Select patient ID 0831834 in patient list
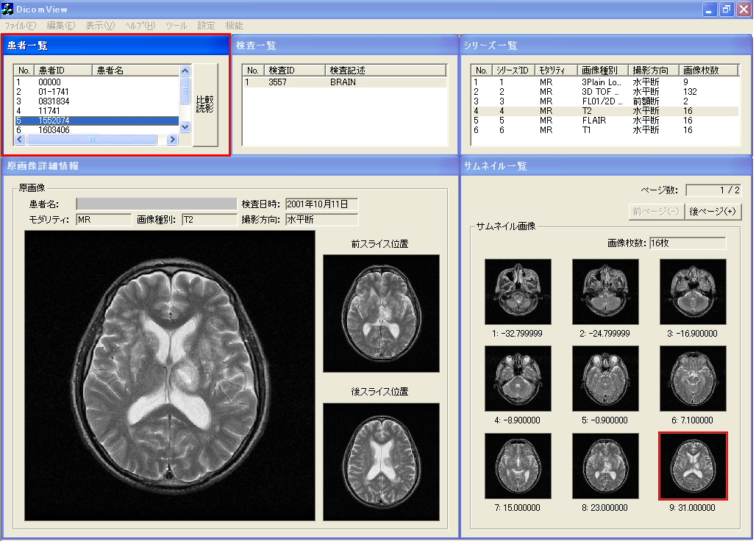 [54, 101]
